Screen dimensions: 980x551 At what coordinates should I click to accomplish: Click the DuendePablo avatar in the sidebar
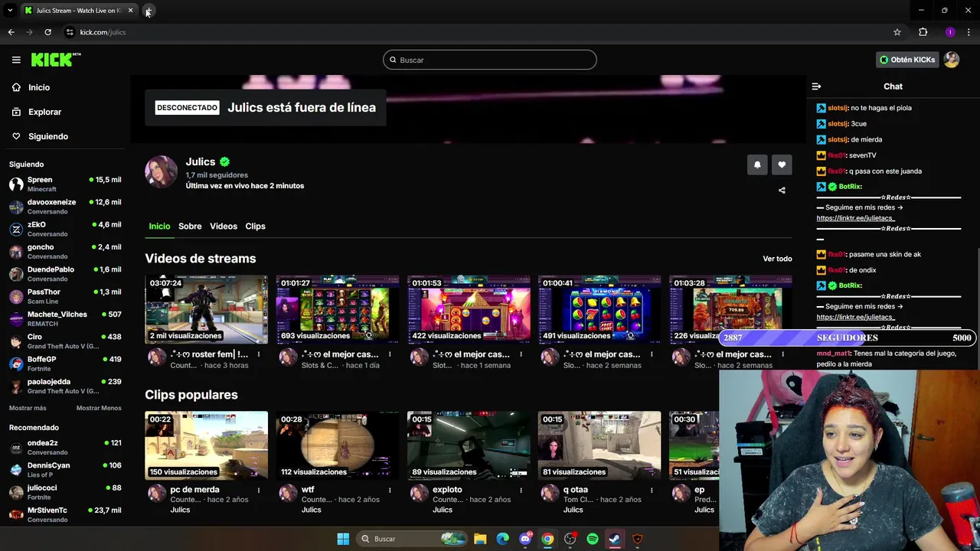[x=16, y=274]
